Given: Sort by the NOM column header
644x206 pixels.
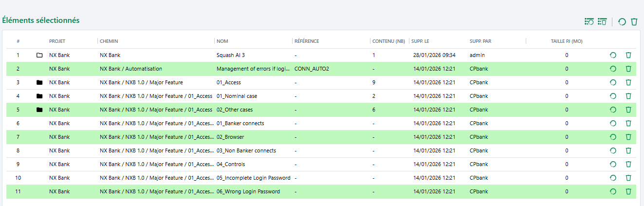Looking at the screenshot, I should click(222, 41).
